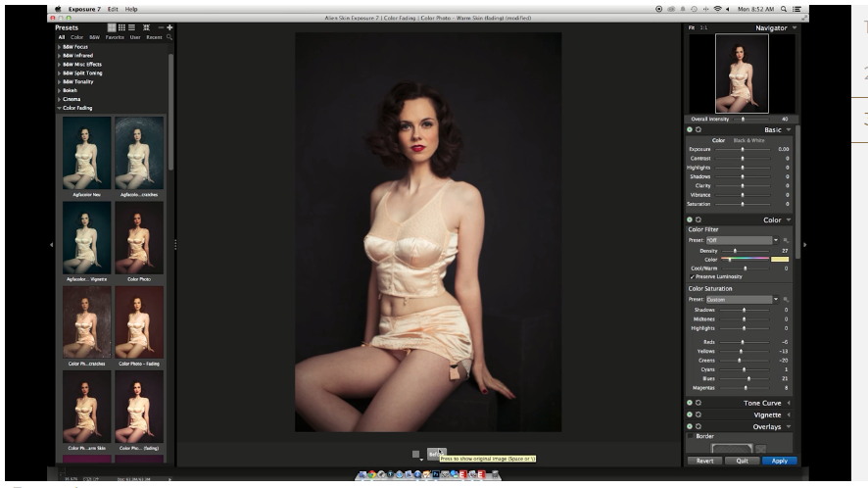Collapse the Color Fading preset folder
This screenshot has height=488, width=868.
[59, 108]
